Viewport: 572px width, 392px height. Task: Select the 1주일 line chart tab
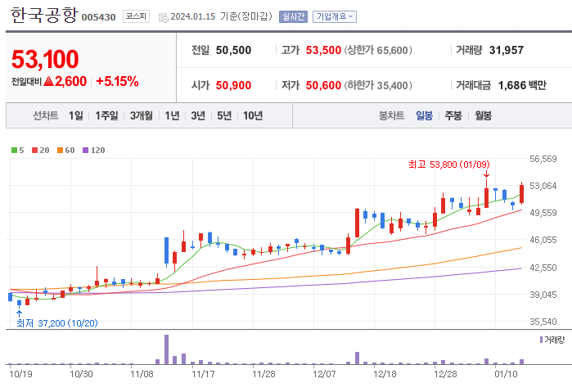point(107,115)
